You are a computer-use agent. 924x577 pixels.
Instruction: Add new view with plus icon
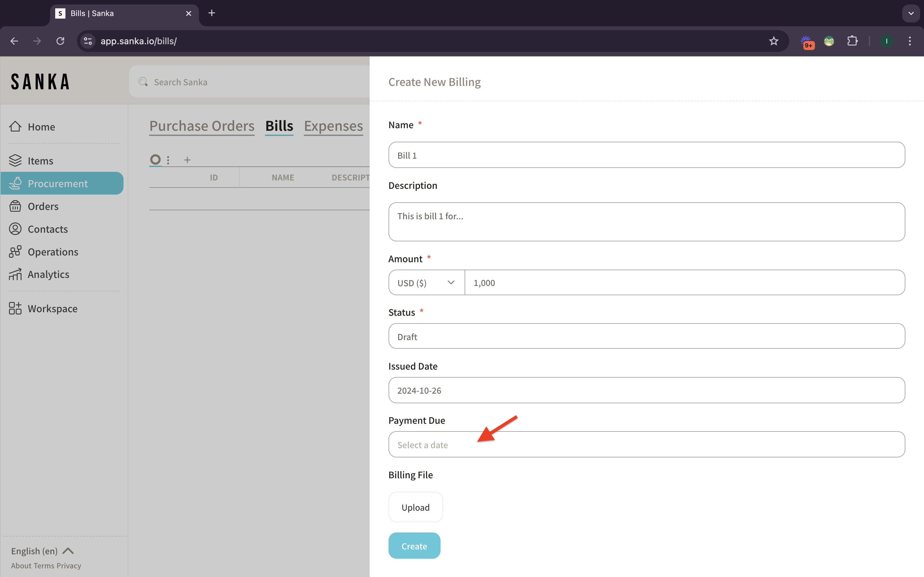pyautogui.click(x=187, y=160)
